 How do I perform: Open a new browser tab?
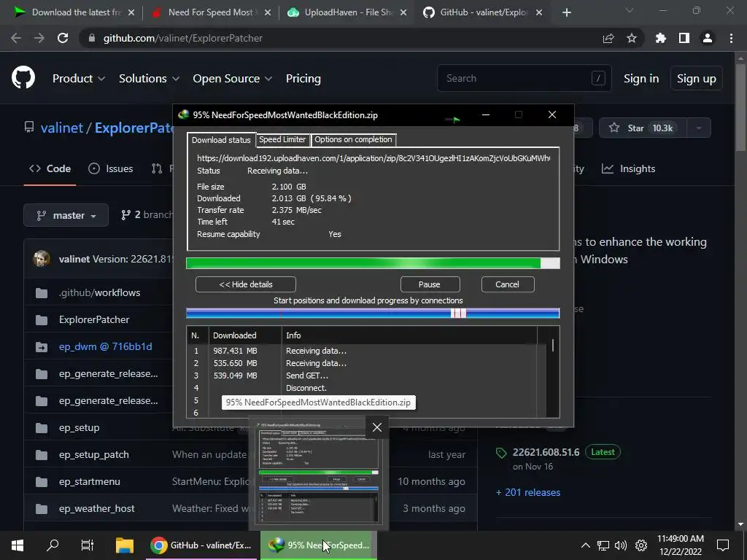[x=566, y=12]
